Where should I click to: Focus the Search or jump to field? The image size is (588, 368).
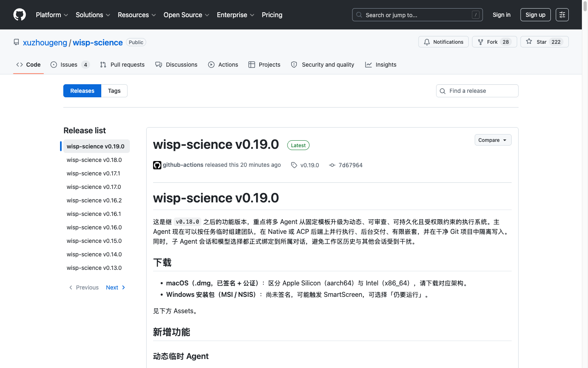click(x=417, y=15)
